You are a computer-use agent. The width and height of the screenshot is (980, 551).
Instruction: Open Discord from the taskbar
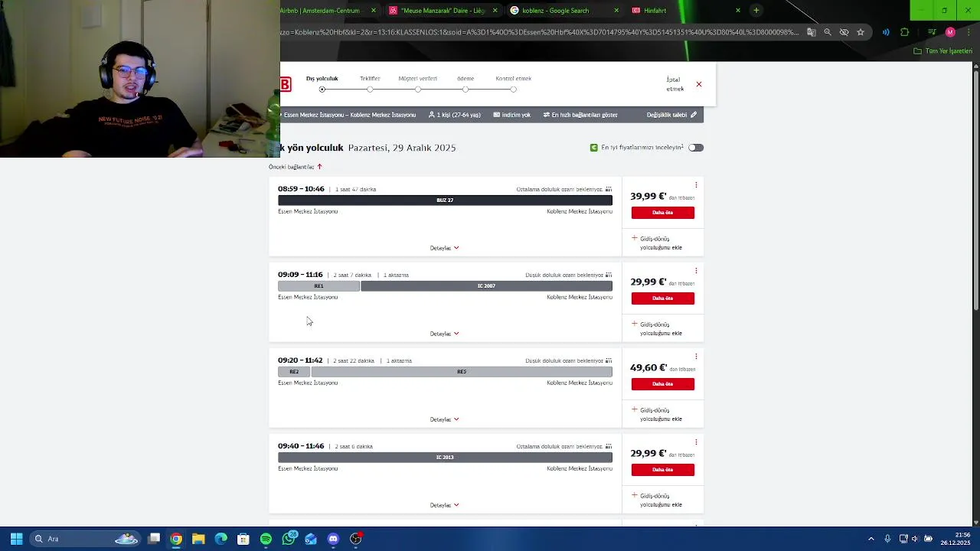(333, 539)
